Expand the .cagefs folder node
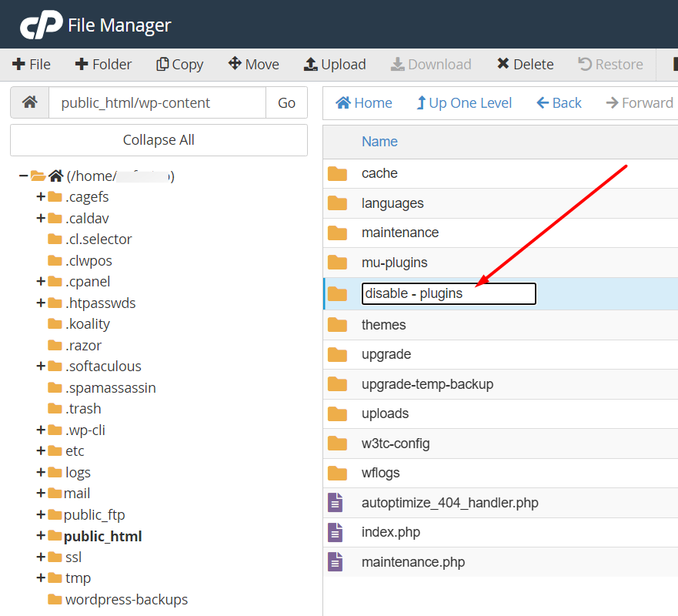The width and height of the screenshot is (678, 616). pyautogui.click(x=41, y=197)
